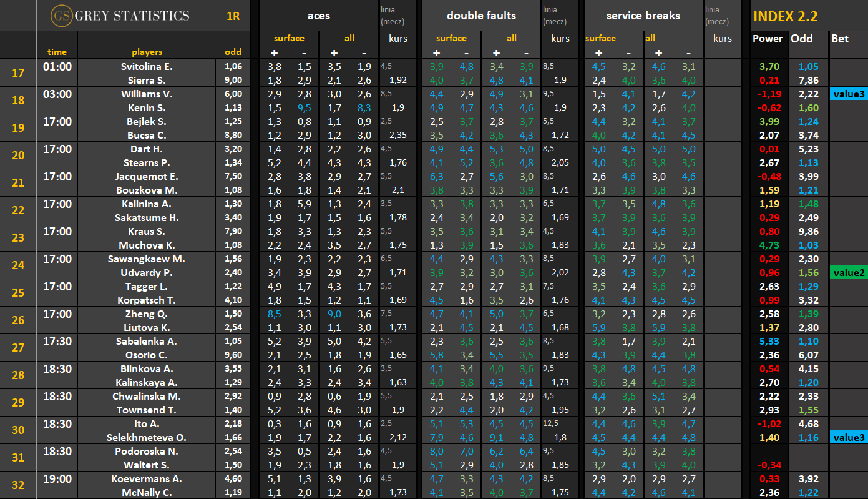Click the 03:00 time cell
This screenshot has height=499, width=868.
coord(57,94)
